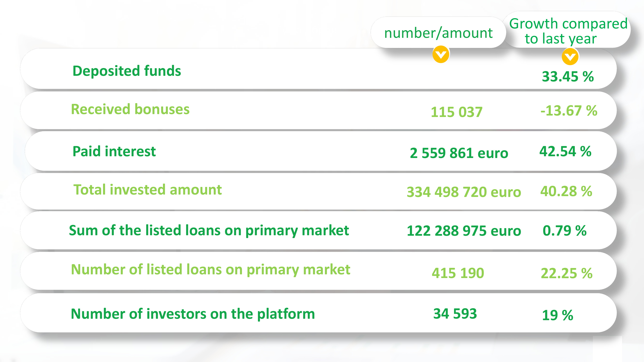Open the Received bonuses row
Screen dimensions: 644x362
pyautogui.click(x=318, y=110)
